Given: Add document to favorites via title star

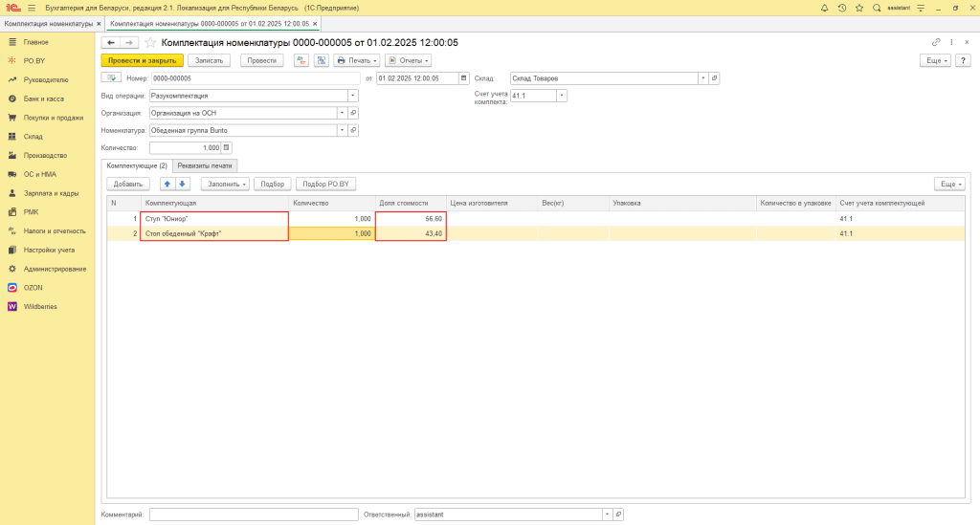Looking at the screenshot, I should (150, 43).
